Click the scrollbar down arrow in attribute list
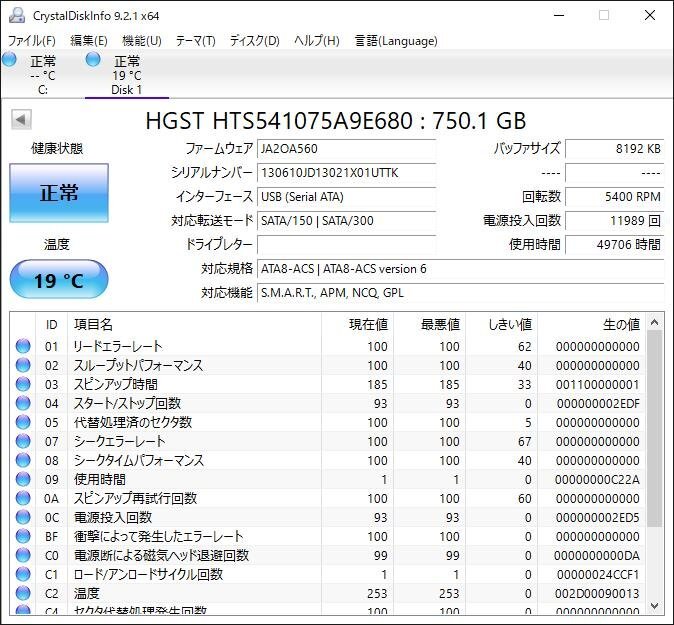674x625 pixels. (x=654, y=605)
